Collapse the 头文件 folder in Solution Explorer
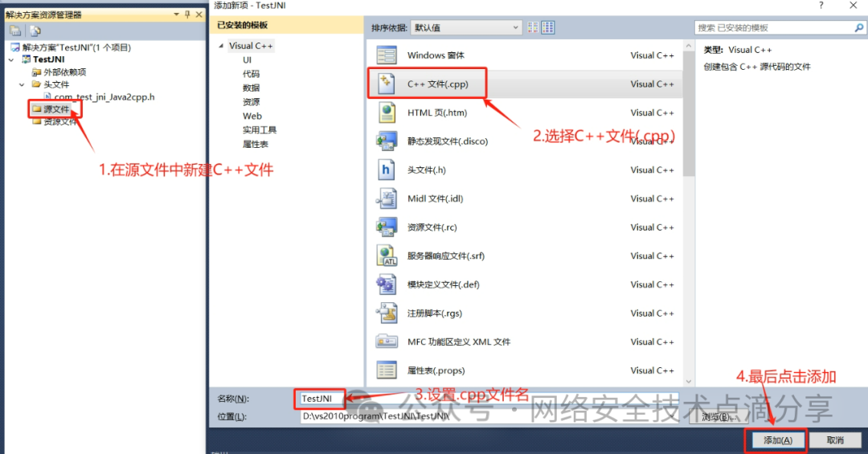The height and width of the screenshot is (454, 868). tap(22, 84)
